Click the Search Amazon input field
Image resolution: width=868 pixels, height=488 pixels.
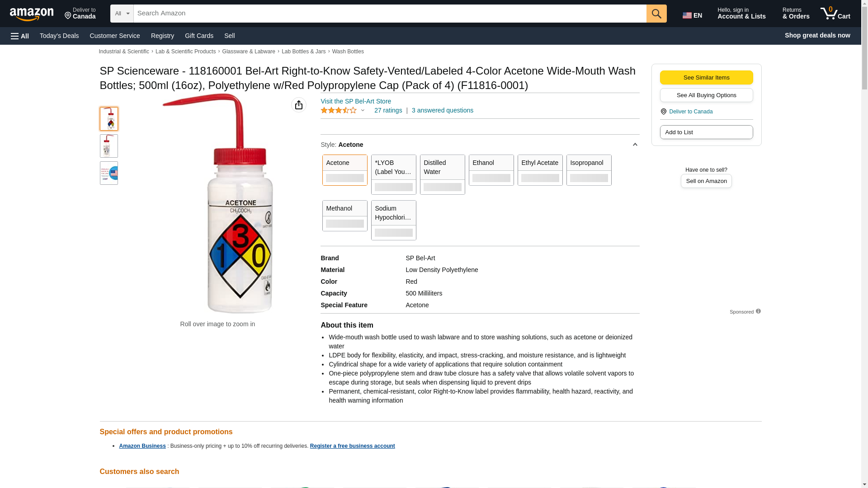pos(390,14)
